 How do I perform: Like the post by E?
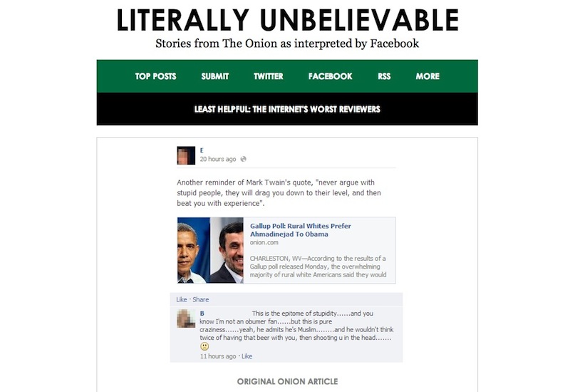[182, 299]
